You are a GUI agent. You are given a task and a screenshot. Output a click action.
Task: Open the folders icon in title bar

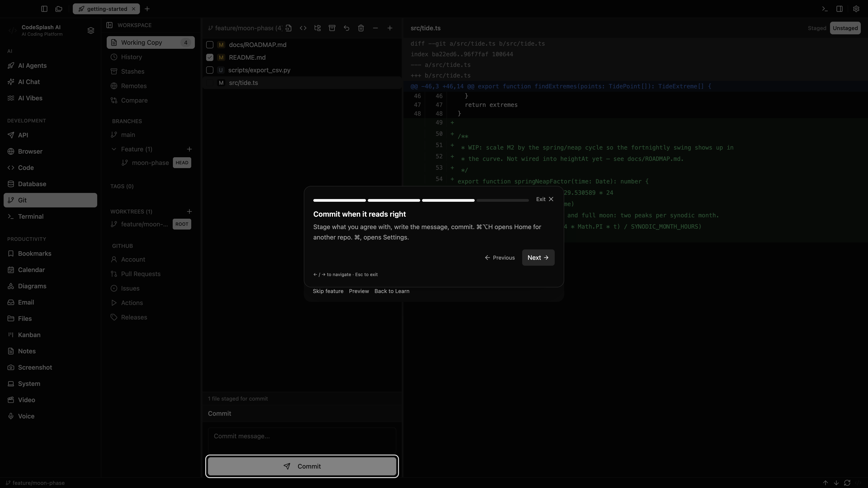pyautogui.click(x=59, y=9)
